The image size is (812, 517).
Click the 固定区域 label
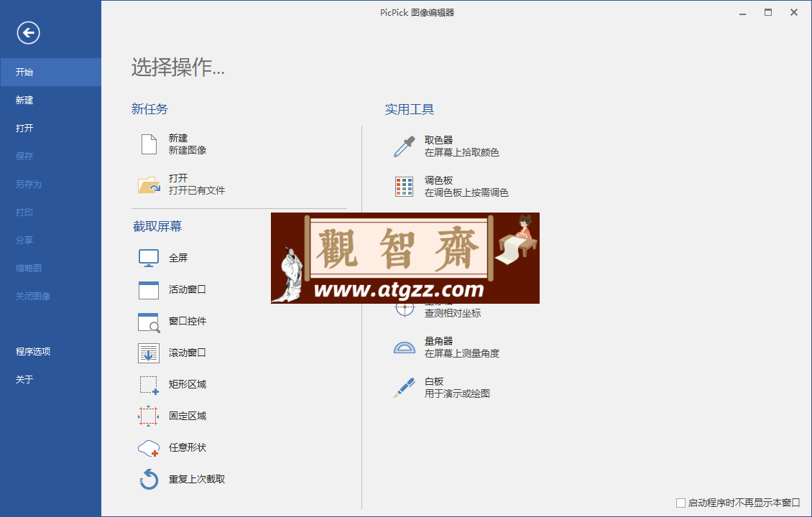coord(188,416)
